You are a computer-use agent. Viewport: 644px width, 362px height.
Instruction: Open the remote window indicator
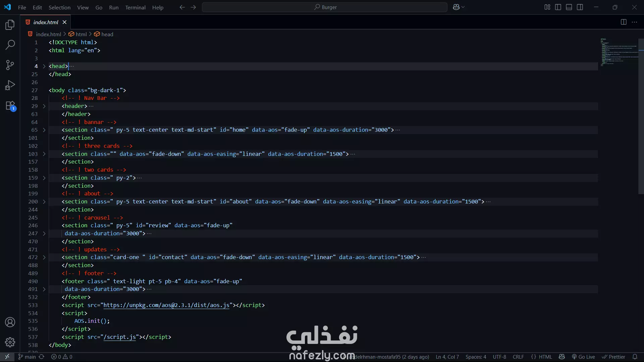pos(7,357)
